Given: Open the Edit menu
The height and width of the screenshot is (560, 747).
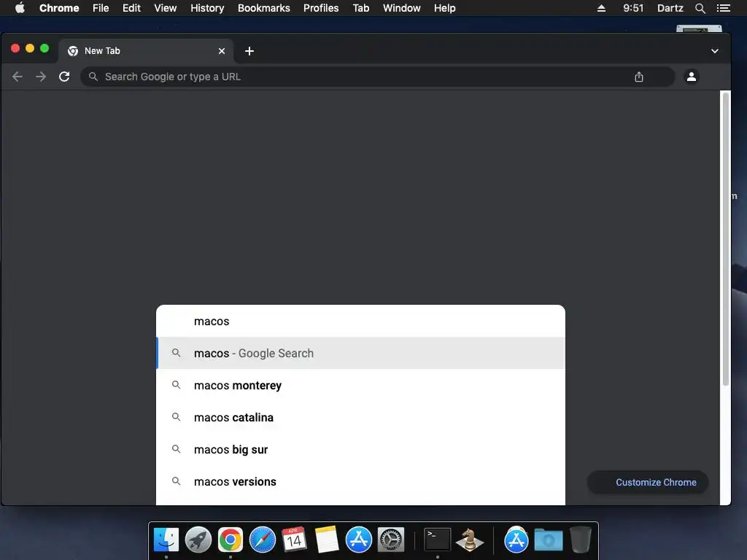Looking at the screenshot, I should (x=131, y=8).
